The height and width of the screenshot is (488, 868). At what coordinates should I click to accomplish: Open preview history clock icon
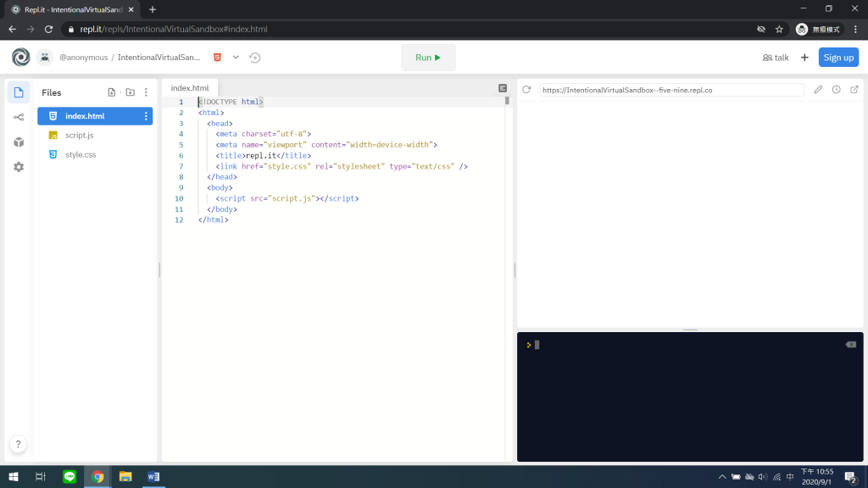click(837, 90)
